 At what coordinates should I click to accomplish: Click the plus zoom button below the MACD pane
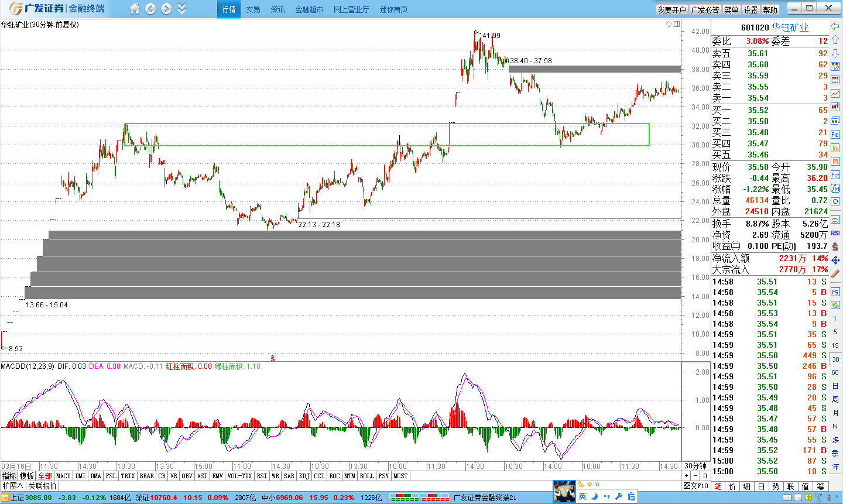click(x=686, y=476)
